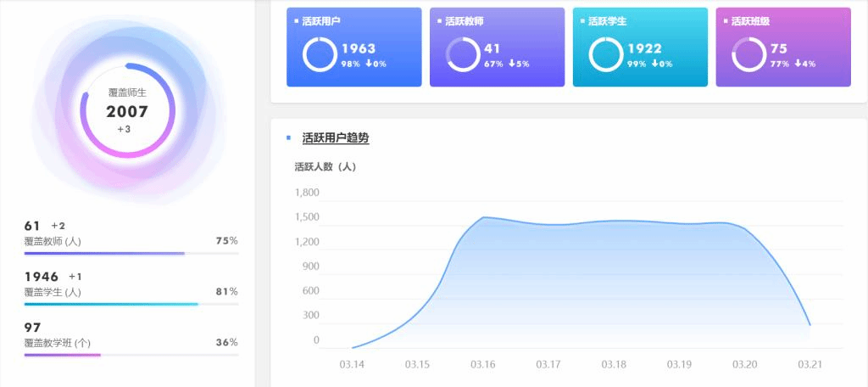Click the donut ring in 活跃用户 card
Image resolution: width=868 pixels, height=387 pixels.
tap(319, 55)
